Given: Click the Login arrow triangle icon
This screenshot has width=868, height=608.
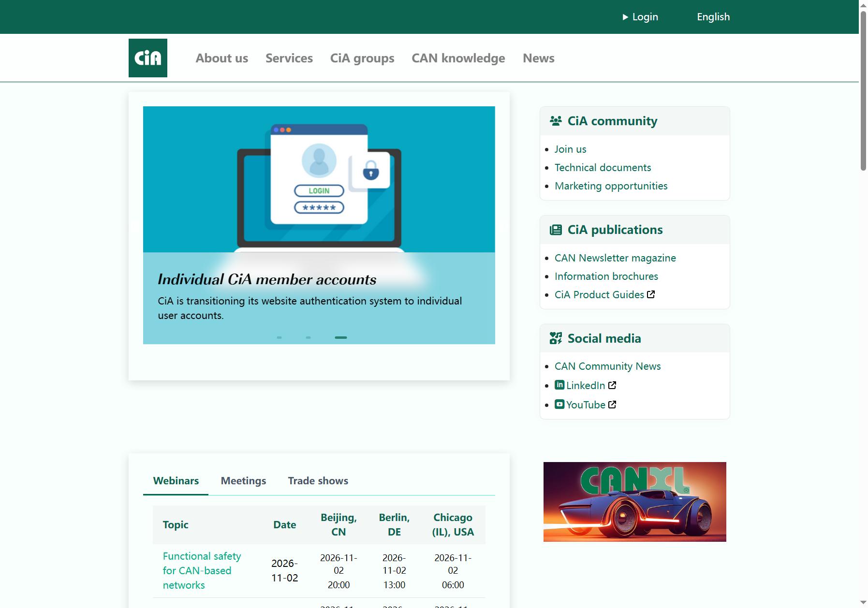Looking at the screenshot, I should pyautogui.click(x=625, y=17).
